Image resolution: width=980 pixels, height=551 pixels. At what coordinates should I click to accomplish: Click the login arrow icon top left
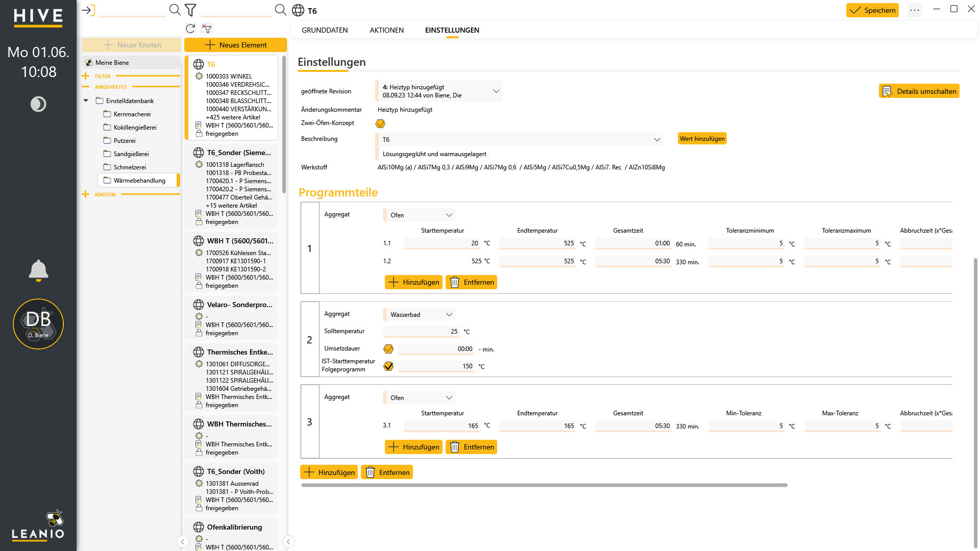click(x=88, y=10)
